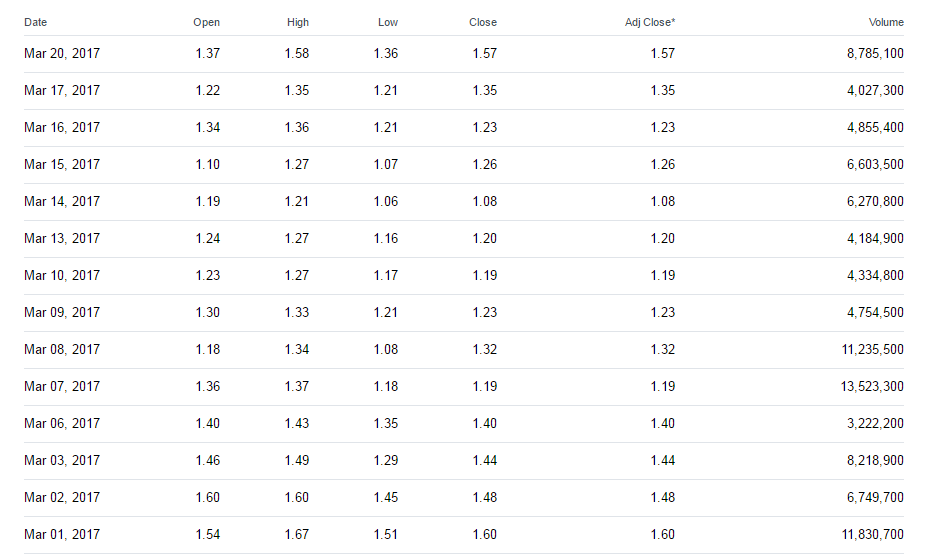Click the Close column header
Screen dimensions: 935x555
(x=482, y=22)
